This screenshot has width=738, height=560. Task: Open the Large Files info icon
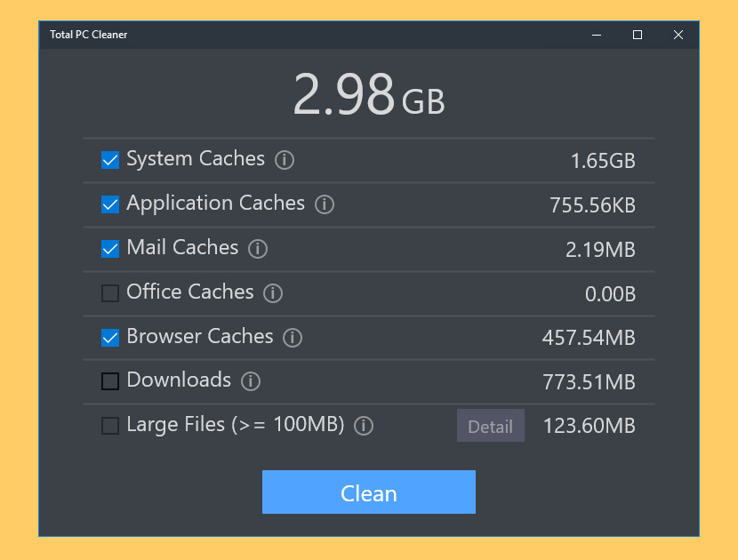(364, 426)
